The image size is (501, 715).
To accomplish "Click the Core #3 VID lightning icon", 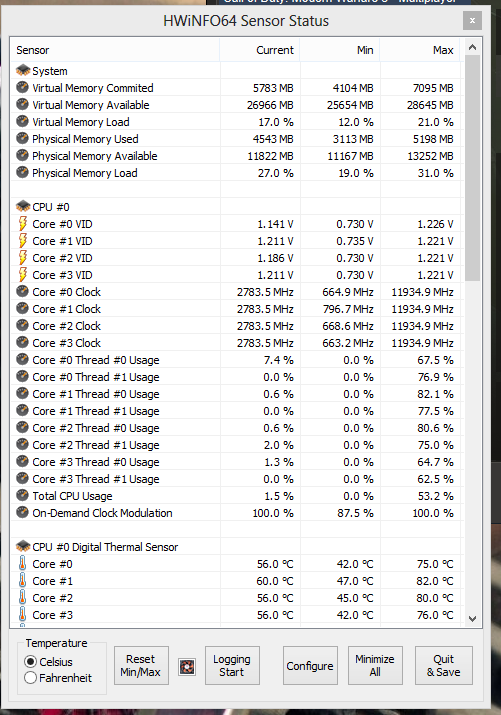I will (x=22, y=275).
